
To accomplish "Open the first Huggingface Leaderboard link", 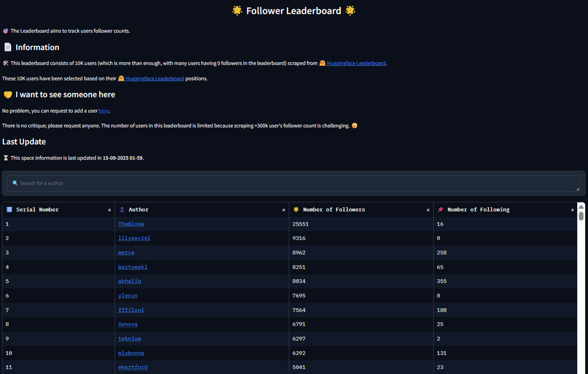I will [x=356, y=63].
